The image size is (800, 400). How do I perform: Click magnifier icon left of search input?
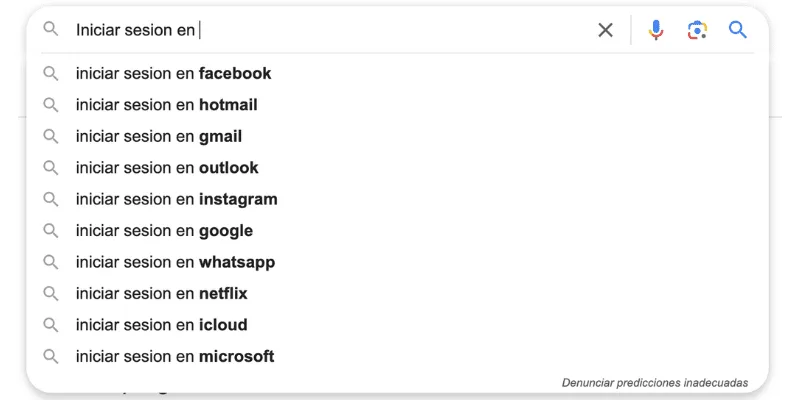[x=50, y=30]
